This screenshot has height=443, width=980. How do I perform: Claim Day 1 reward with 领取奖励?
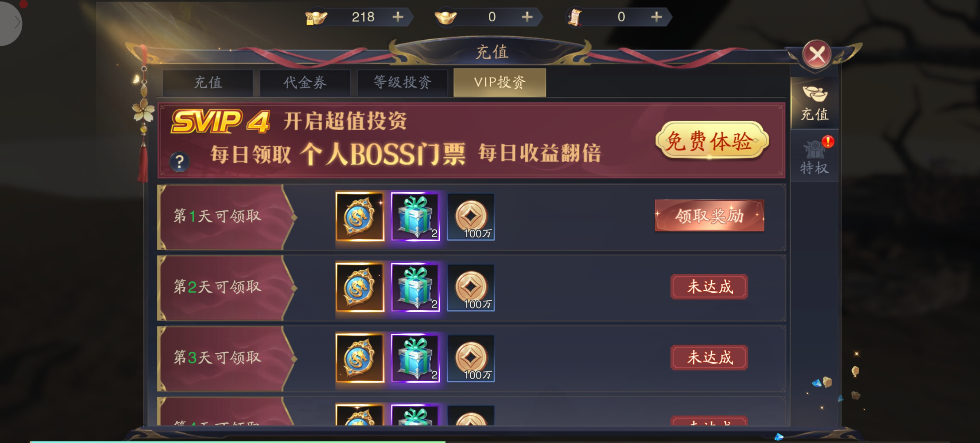tap(709, 216)
